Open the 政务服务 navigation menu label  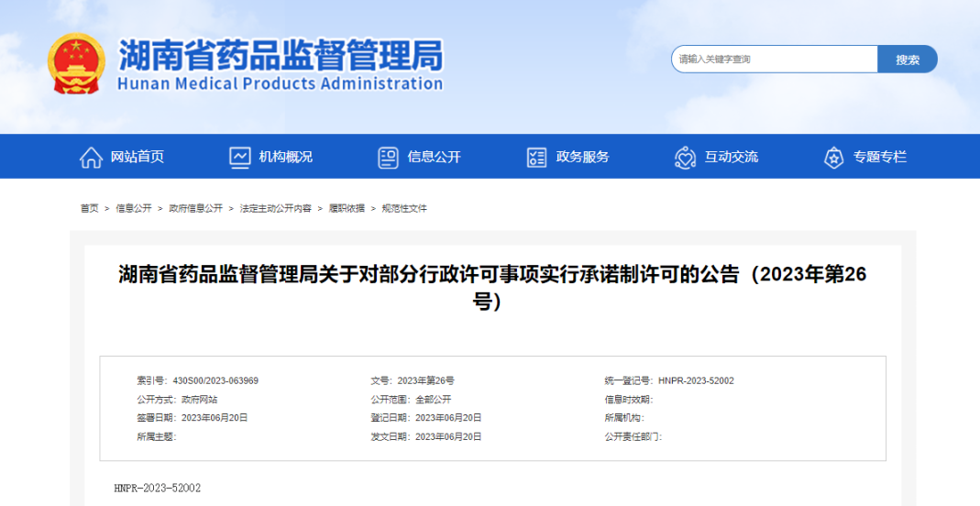(582, 157)
